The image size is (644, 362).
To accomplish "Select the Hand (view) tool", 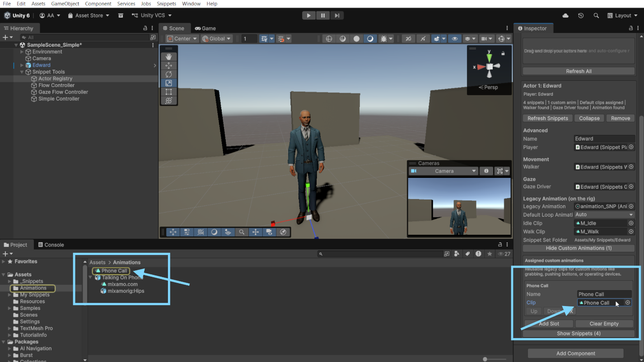I will (x=168, y=57).
